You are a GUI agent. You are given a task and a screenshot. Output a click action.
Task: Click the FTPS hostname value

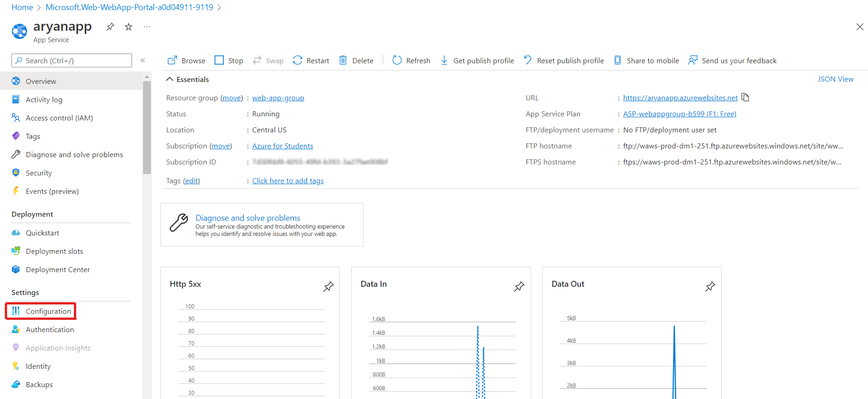pyautogui.click(x=732, y=162)
